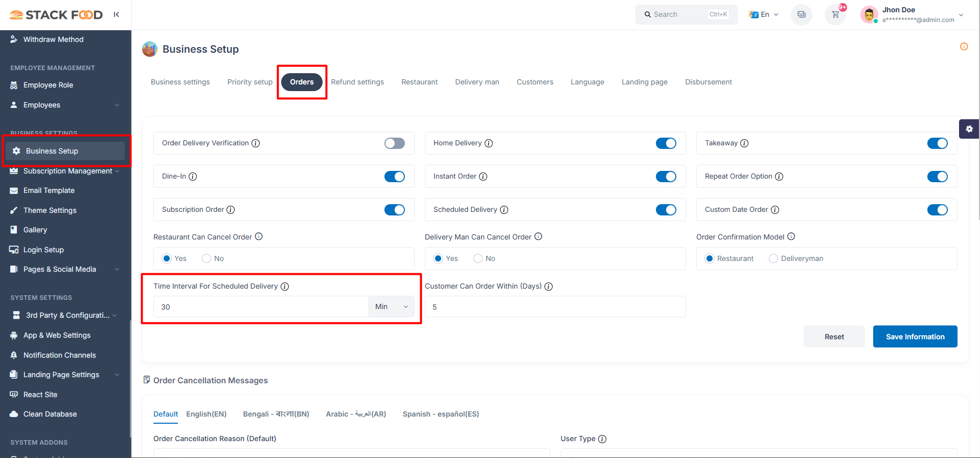Image resolution: width=980 pixels, height=458 pixels.
Task: Choose Deliveryman as order confirmation model
Action: point(773,258)
